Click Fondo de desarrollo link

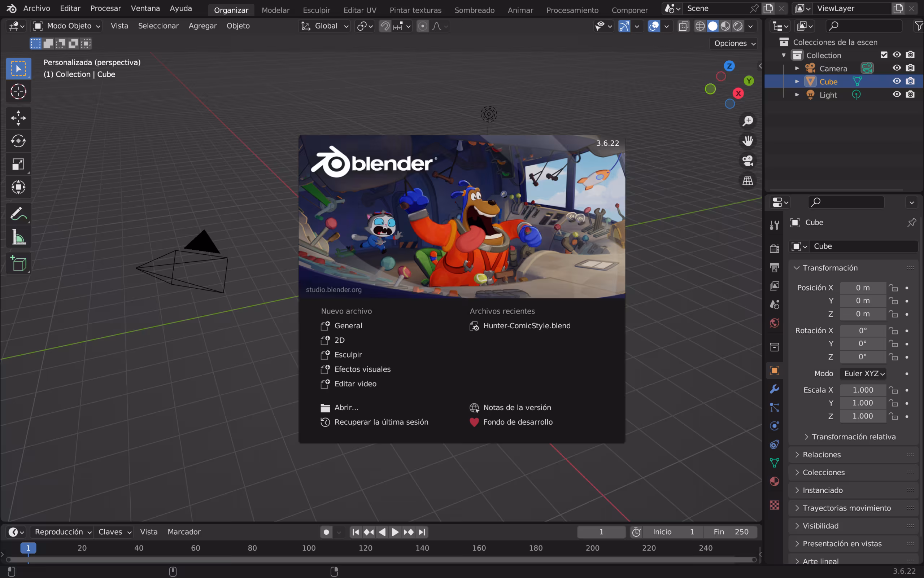511,422
